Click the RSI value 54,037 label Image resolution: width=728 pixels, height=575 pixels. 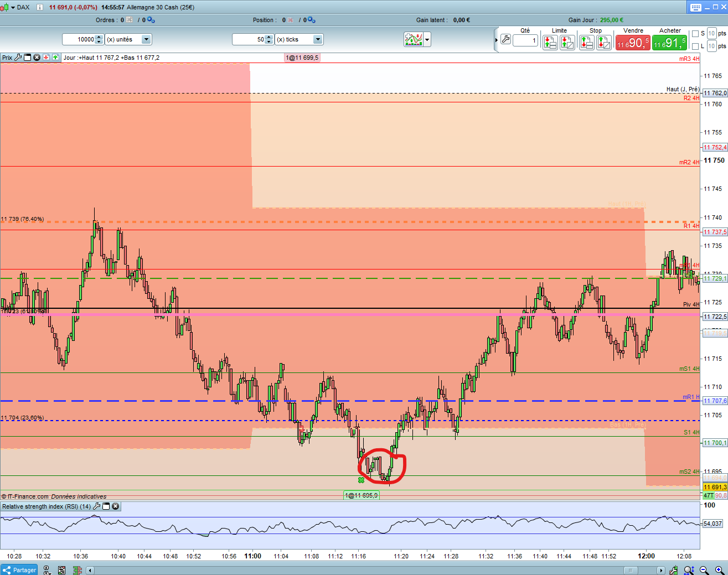[712, 524]
